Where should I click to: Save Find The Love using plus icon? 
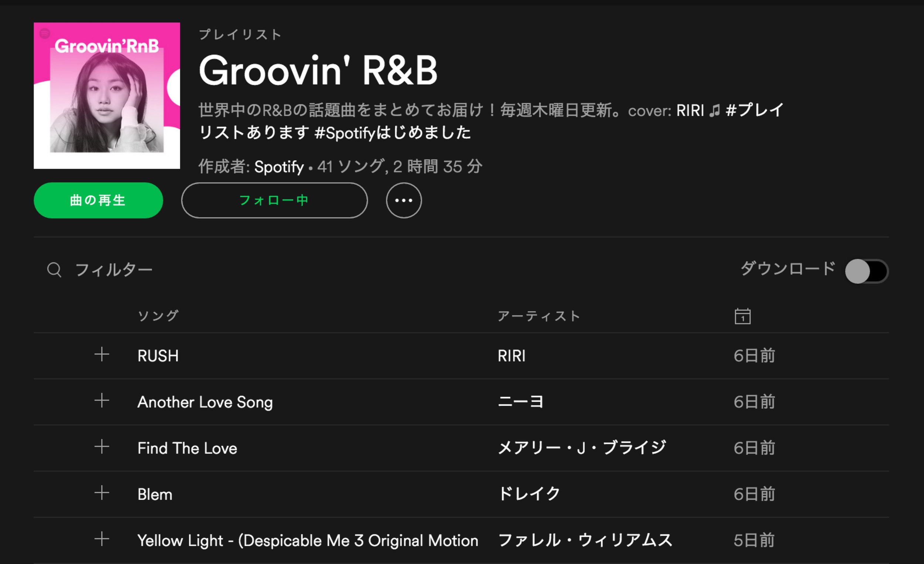tap(102, 446)
